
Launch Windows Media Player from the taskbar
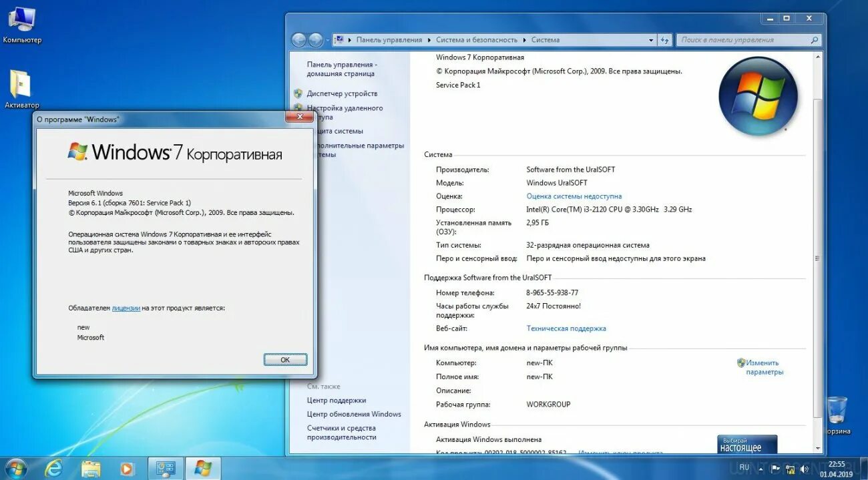point(126,469)
